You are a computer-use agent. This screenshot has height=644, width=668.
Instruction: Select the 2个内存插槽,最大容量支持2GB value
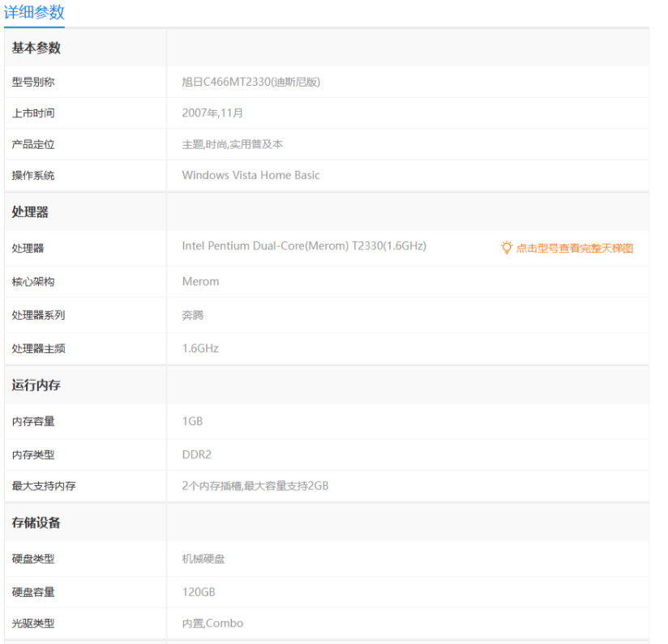(255, 486)
